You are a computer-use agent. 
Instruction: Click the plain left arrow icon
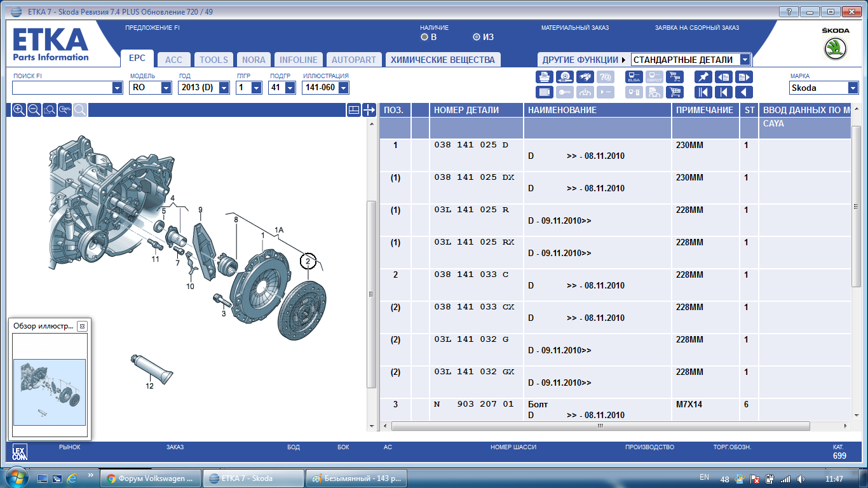743,92
